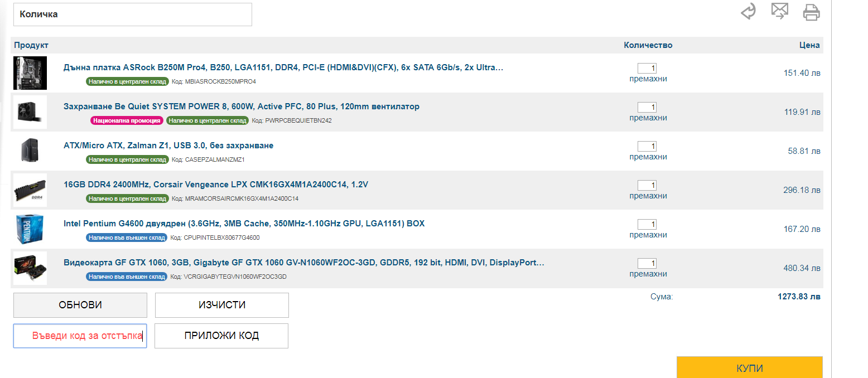Viewport: 868px width, 378px height.
Task: Open Corsair Vengeance RAM thumbnail
Action: 30,190
